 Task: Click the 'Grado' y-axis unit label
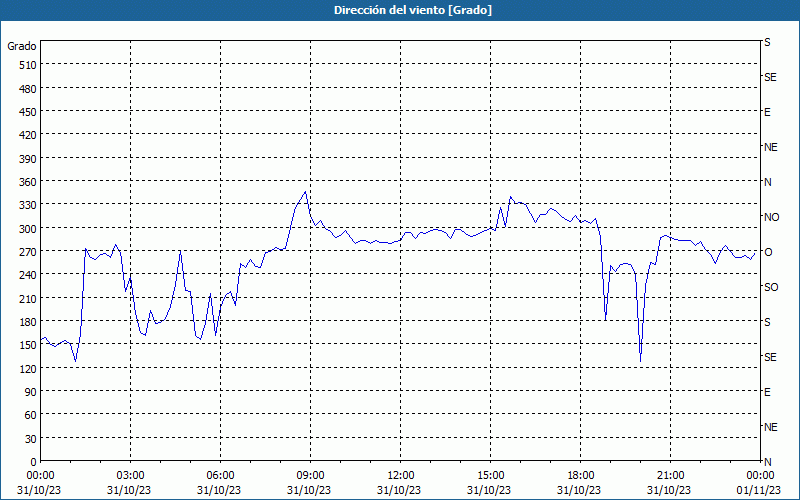(21, 46)
